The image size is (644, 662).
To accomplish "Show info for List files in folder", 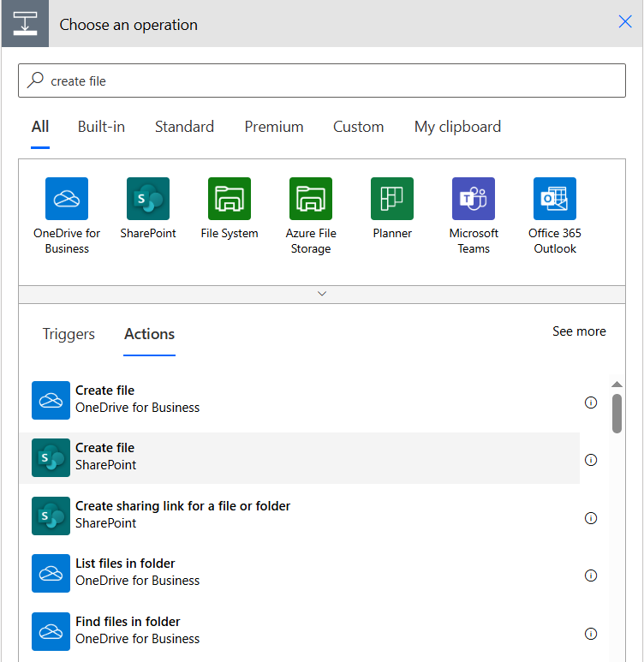I will coord(591,576).
